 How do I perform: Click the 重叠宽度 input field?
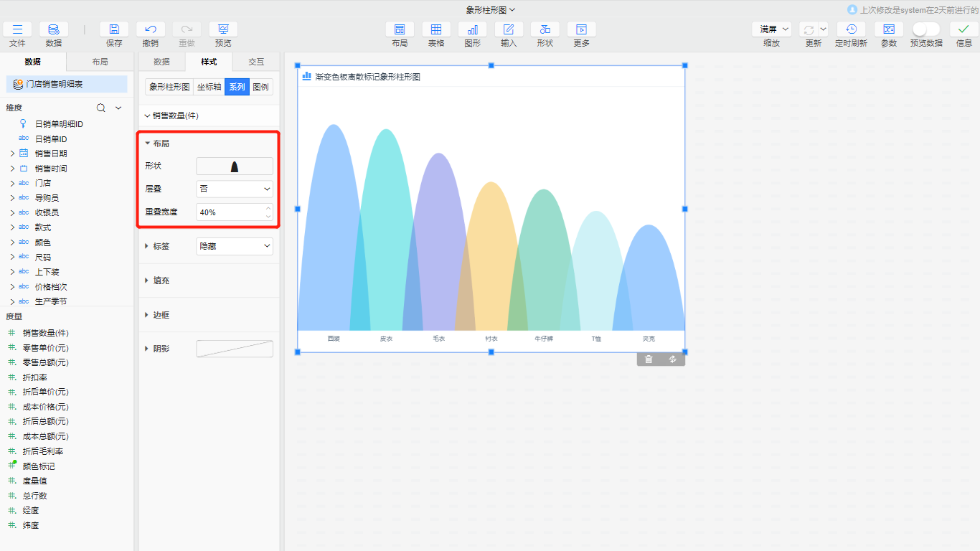(x=230, y=212)
